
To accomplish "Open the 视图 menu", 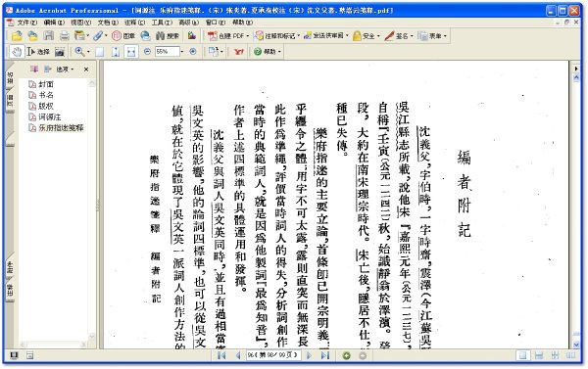I will 81,23.
